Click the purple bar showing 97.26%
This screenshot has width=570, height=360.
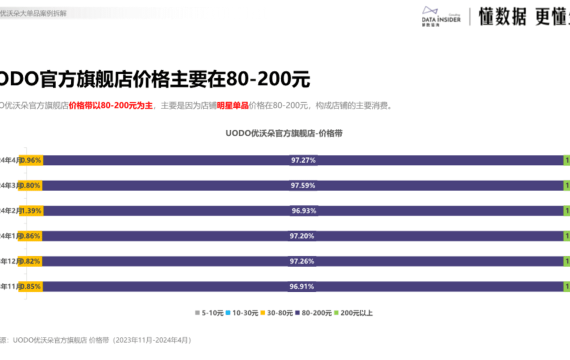pos(303,261)
